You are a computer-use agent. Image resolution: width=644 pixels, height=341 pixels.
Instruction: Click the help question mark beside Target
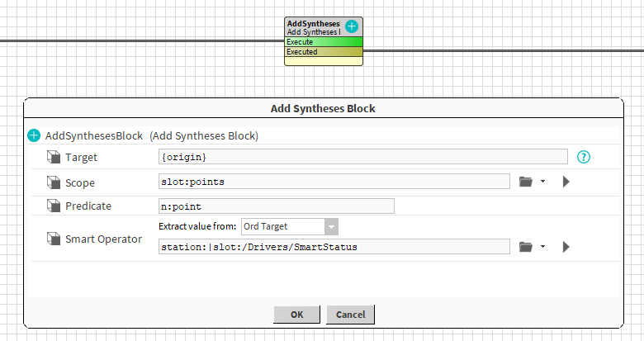click(584, 157)
